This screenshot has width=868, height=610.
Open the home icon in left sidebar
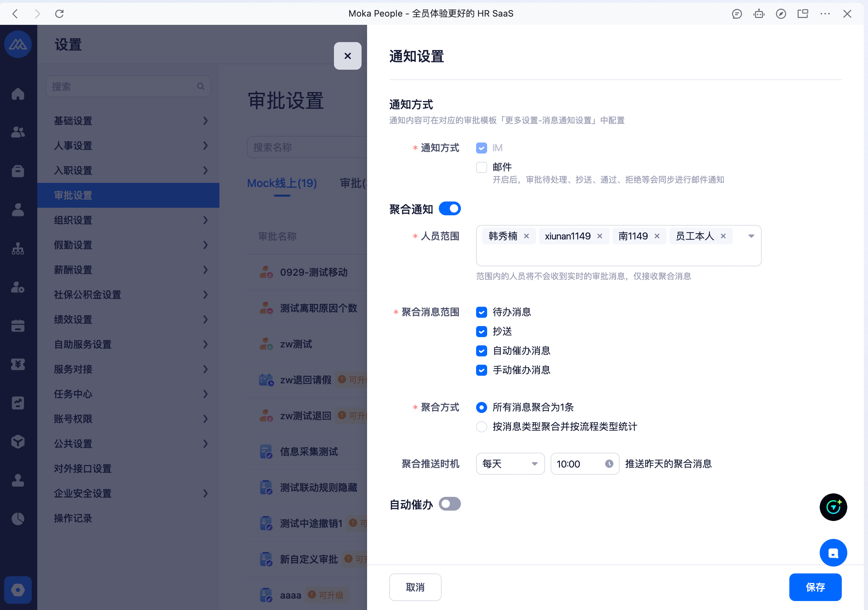click(x=18, y=94)
